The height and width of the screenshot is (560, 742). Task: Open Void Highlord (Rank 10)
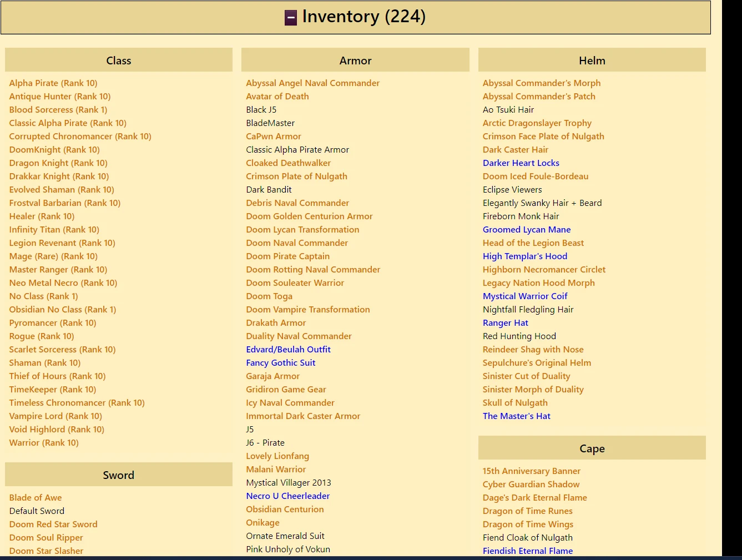(x=57, y=430)
